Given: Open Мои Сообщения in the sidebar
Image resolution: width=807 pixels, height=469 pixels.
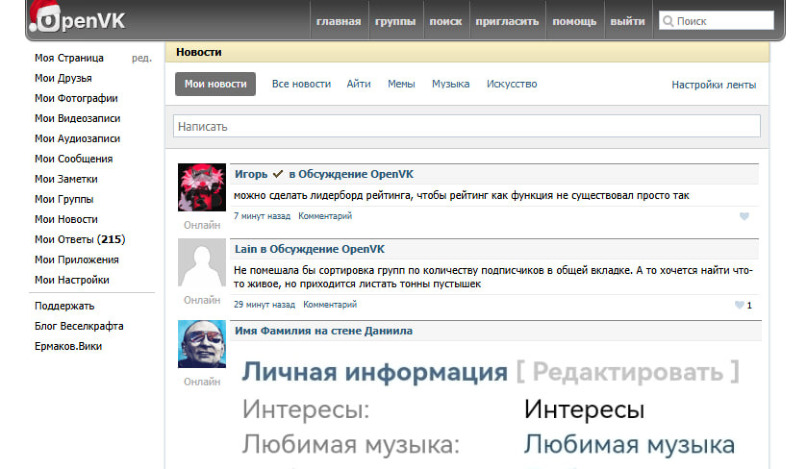Looking at the screenshot, I should click(x=74, y=159).
